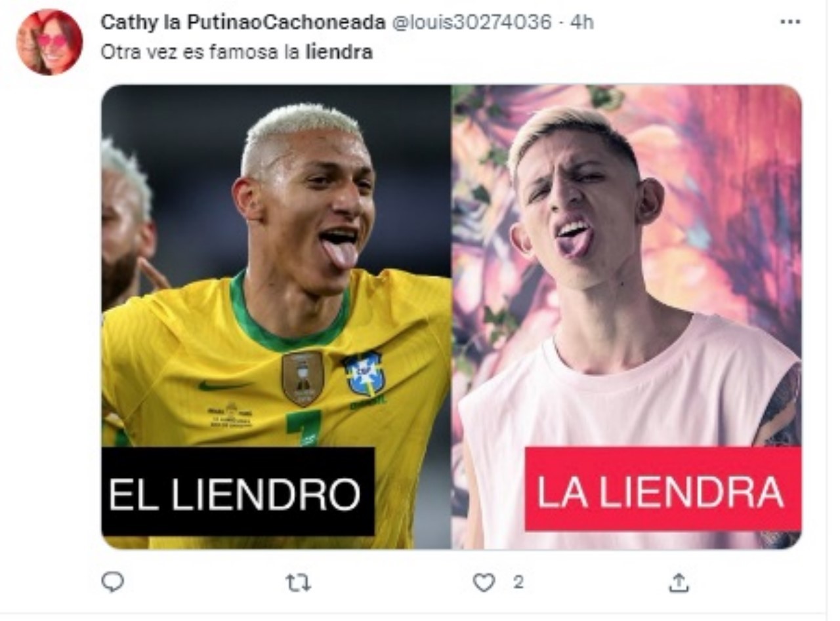Retweet this post using the retweet icon

298,582
